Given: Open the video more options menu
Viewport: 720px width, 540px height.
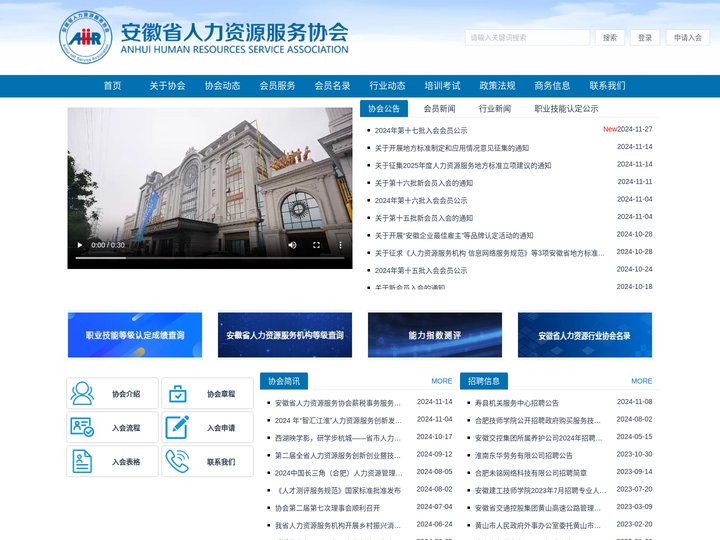Looking at the screenshot, I should (x=340, y=245).
